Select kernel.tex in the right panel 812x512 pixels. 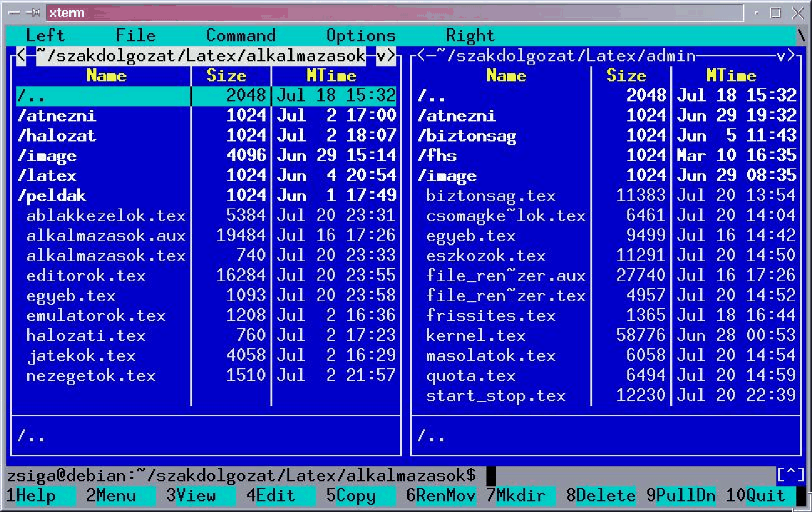click(476, 335)
